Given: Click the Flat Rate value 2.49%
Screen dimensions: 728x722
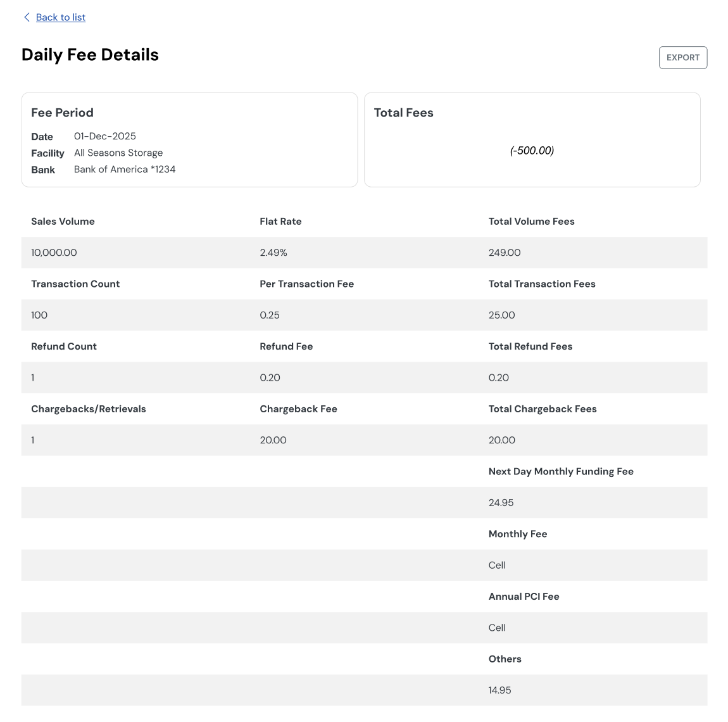Looking at the screenshot, I should pyautogui.click(x=273, y=253).
